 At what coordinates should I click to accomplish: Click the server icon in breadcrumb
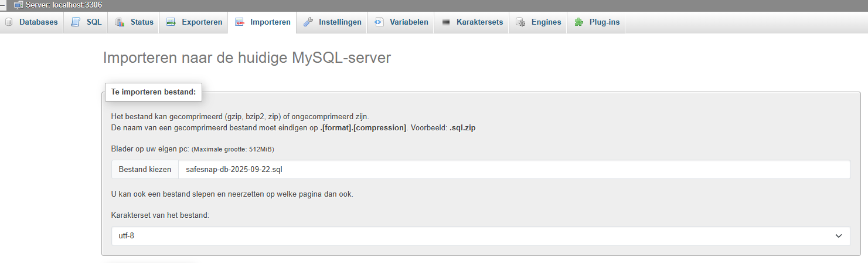pyautogui.click(x=19, y=5)
